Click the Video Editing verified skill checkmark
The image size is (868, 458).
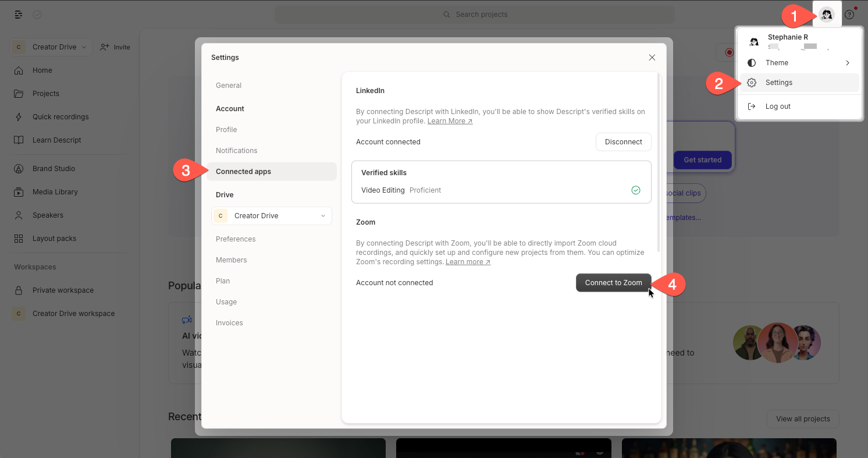click(x=636, y=190)
